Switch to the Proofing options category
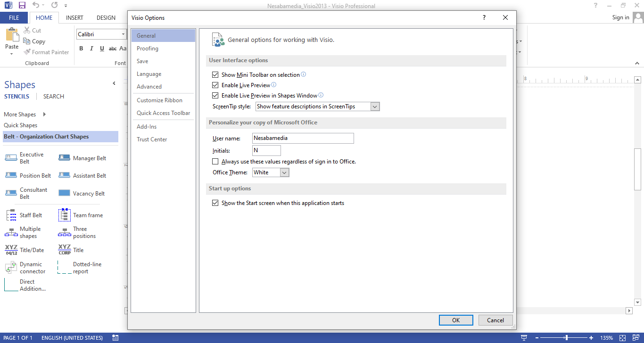The width and height of the screenshot is (644, 343). coord(148,49)
